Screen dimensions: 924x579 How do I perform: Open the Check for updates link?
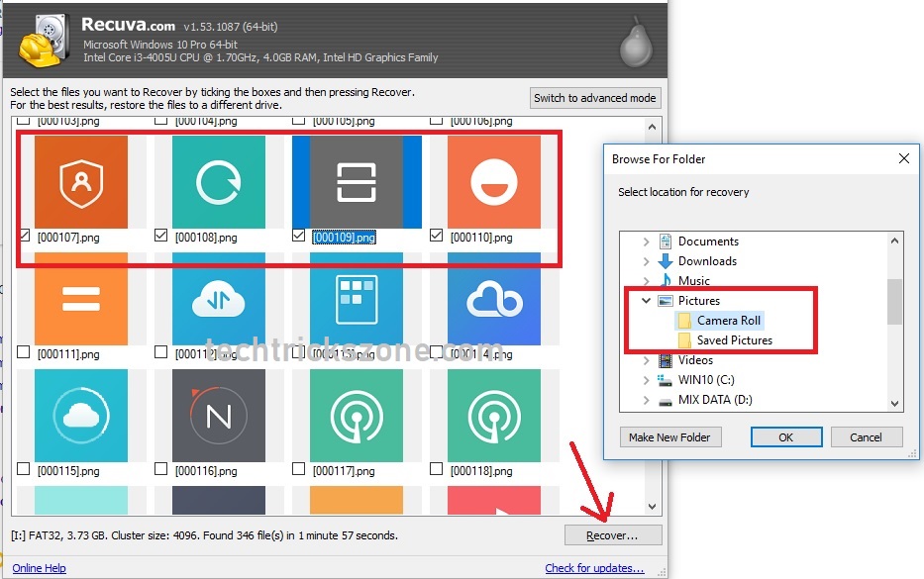click(x=594, y=568)
